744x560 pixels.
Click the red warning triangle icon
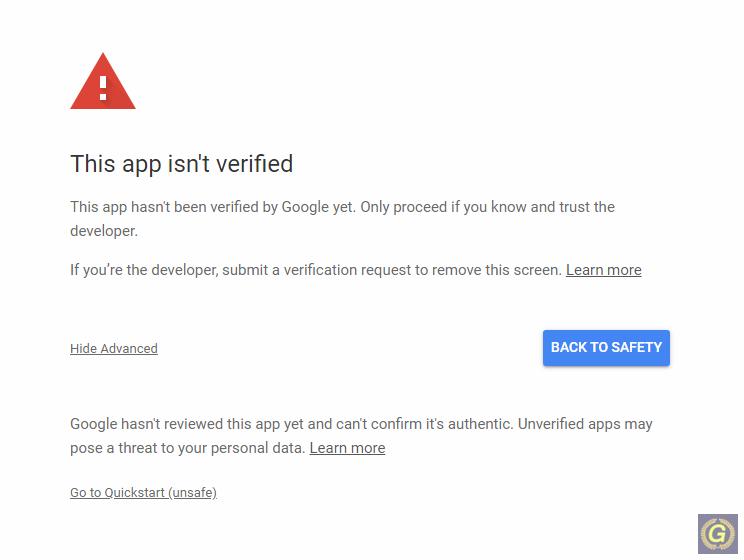coord(103,81)
